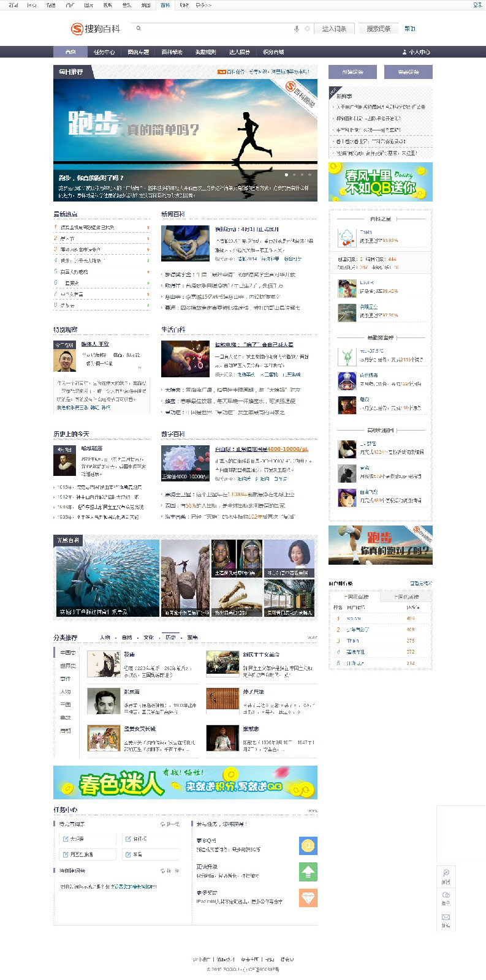Viewport: 486px width, 980px height.
Task: Select the second carousel dot indicator
Action: tap(294, 175)
